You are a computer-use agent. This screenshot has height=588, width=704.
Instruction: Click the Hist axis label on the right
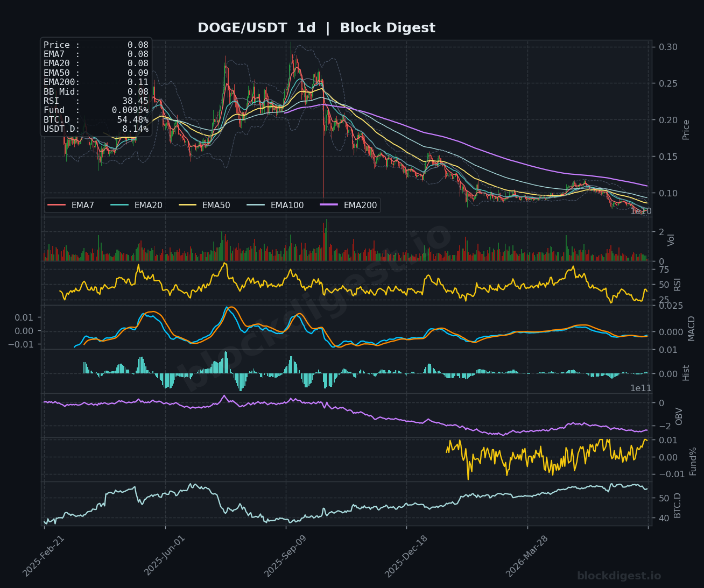click(x=686, y=373)
